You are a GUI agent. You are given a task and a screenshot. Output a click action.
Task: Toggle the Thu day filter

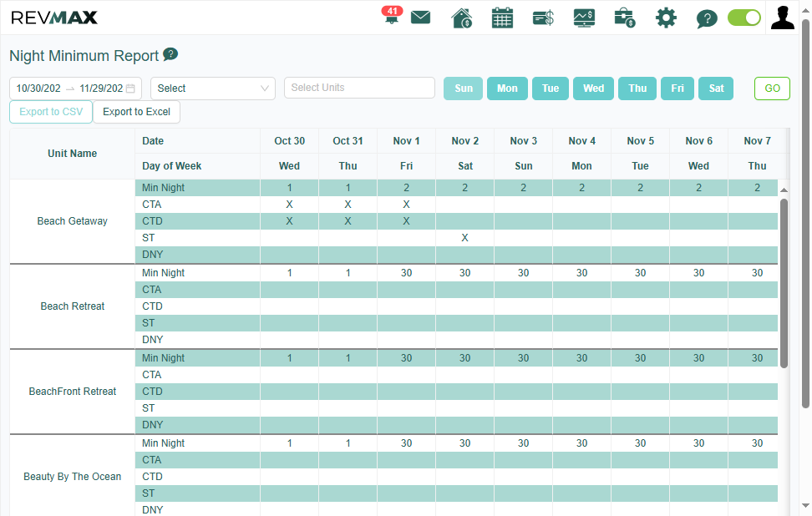tap(637, 89)
